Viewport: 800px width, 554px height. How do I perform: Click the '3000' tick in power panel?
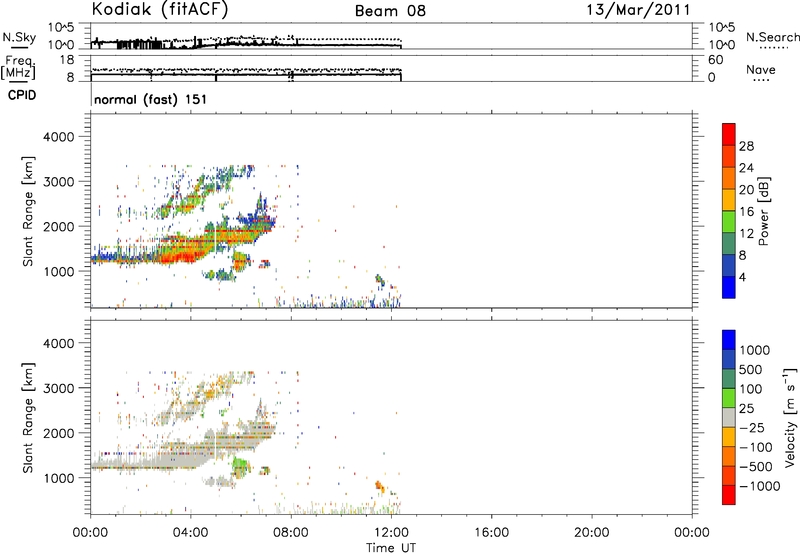(58, 182)
